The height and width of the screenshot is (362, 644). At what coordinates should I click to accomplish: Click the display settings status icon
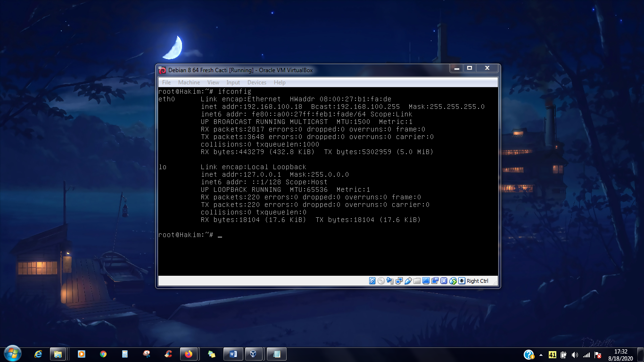[x=426, y=281]
